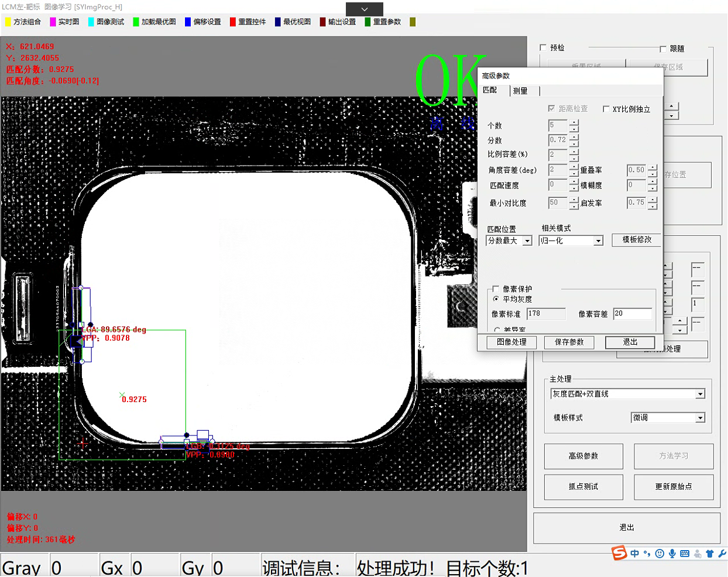Click the 保存参数 button
Screen dimensions: 728x577
569,342
